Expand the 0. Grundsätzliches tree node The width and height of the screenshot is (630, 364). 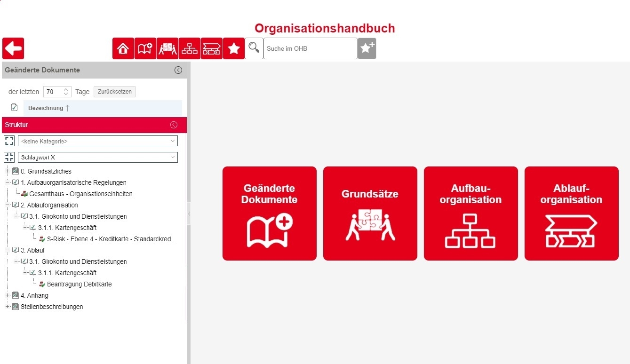tap(7, 171)
